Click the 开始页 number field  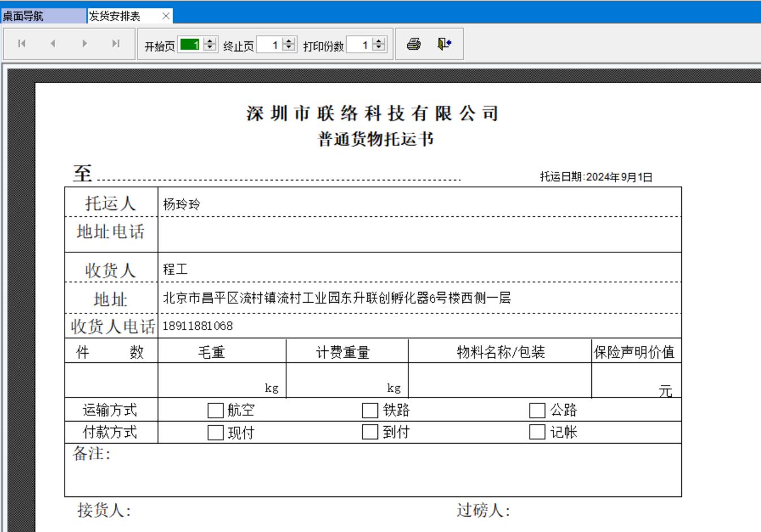(190, 45)
